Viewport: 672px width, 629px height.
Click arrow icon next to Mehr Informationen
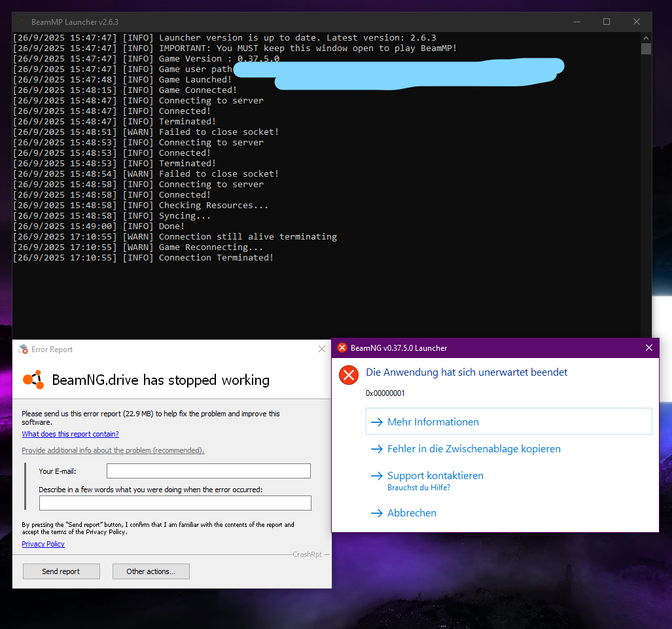pyautogui.click(x=377, y=422)
